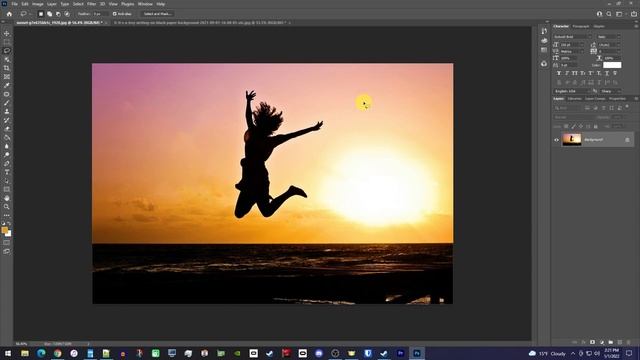Open the Image menu
640x360 pixels.
38,4
